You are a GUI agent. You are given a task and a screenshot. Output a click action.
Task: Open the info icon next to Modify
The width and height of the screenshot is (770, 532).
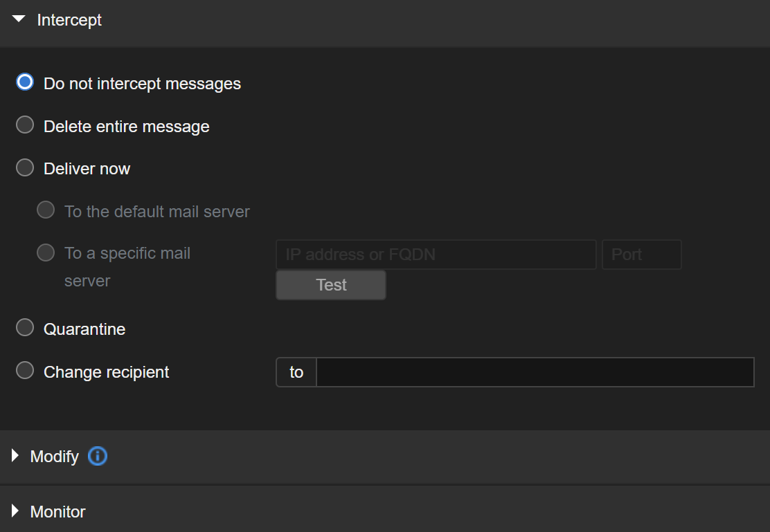pyautogui.click(x=98, y=457)
